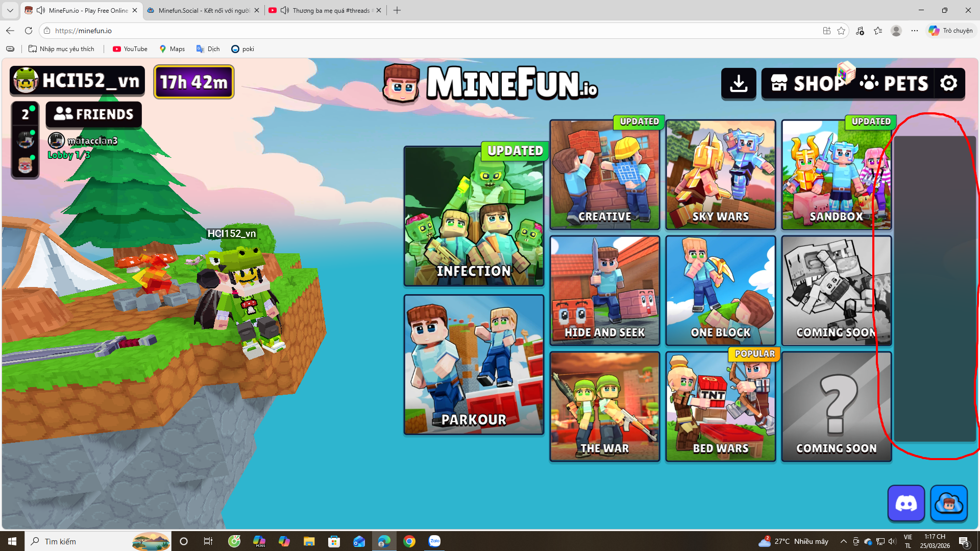Screen dimensions: 980x551
Task: Open the settings gear icon
Action: click(949, 83)
